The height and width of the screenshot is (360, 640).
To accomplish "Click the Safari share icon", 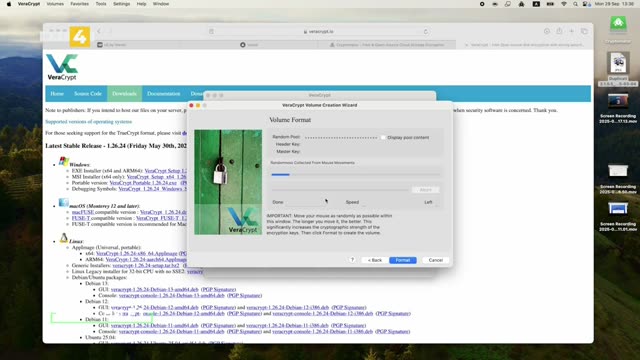I will tap(559, 31).
